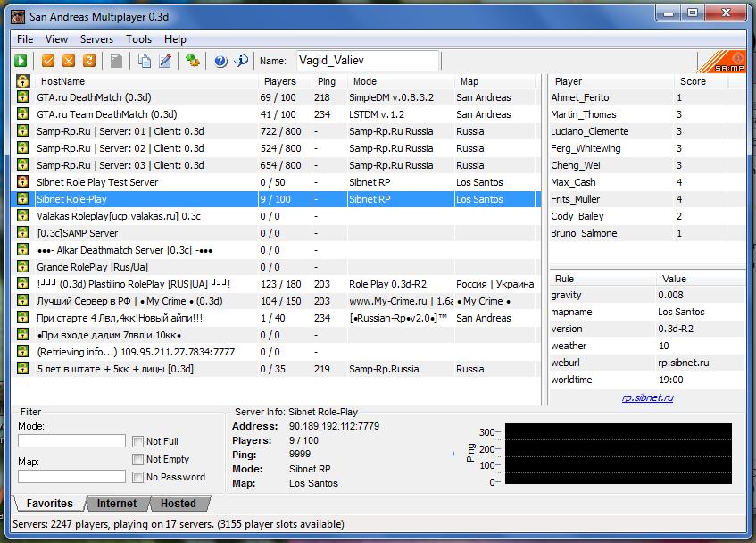756x543 pixels.
Task: Click the Rule column header
Action: coord(602,279)
